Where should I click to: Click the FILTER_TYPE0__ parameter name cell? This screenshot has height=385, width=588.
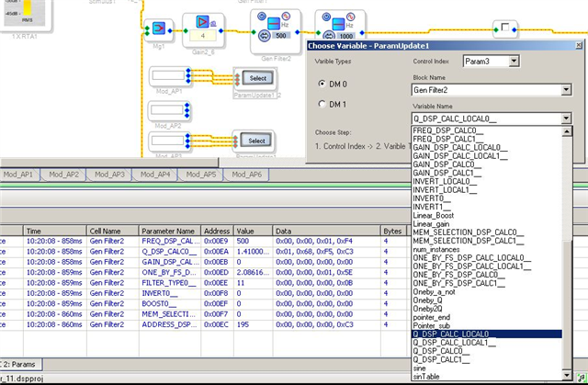[x=169, y=283]
